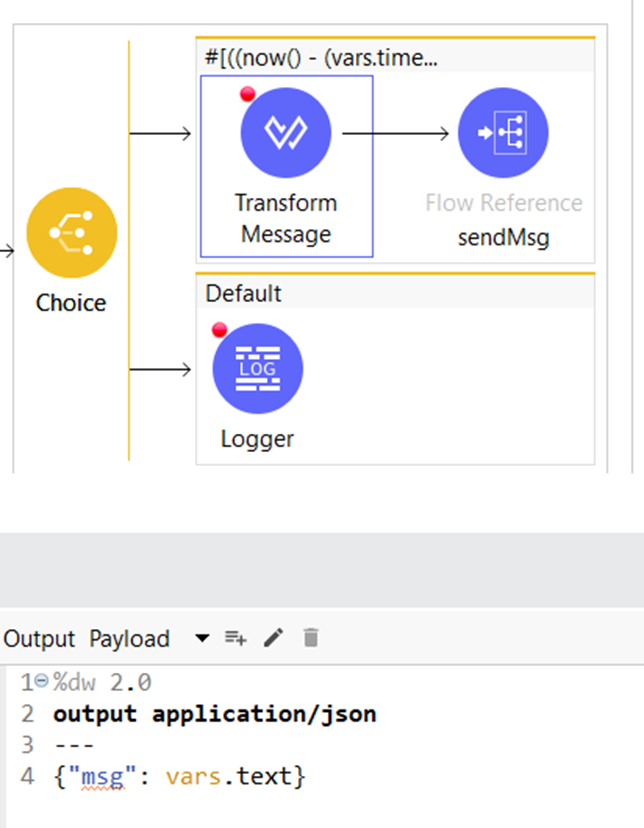The height and width of the screenshot is (828, 644).
Task: Select the Default route header
Action: [x=243, y=293]
